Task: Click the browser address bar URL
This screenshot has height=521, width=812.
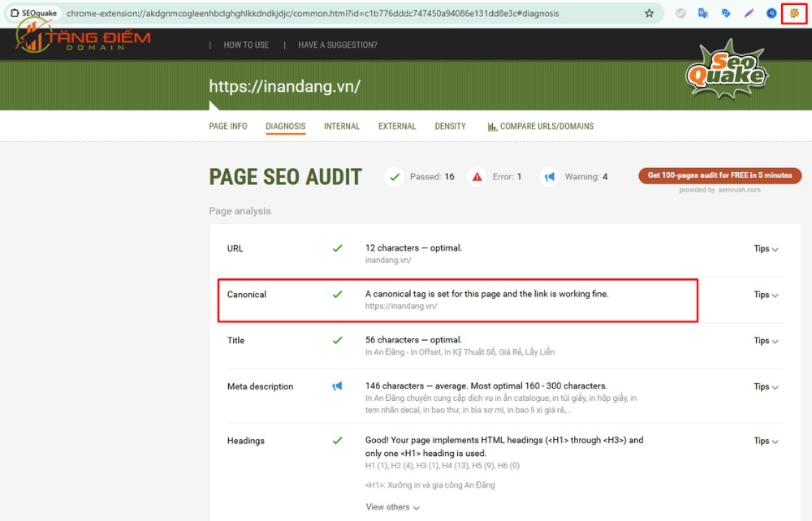Action: coord(313,14)
